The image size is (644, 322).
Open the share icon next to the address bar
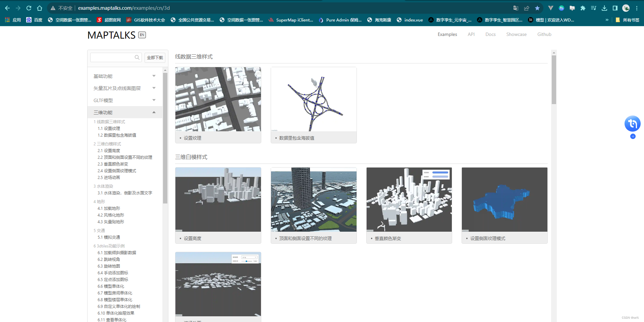click(x=527, y=8)
